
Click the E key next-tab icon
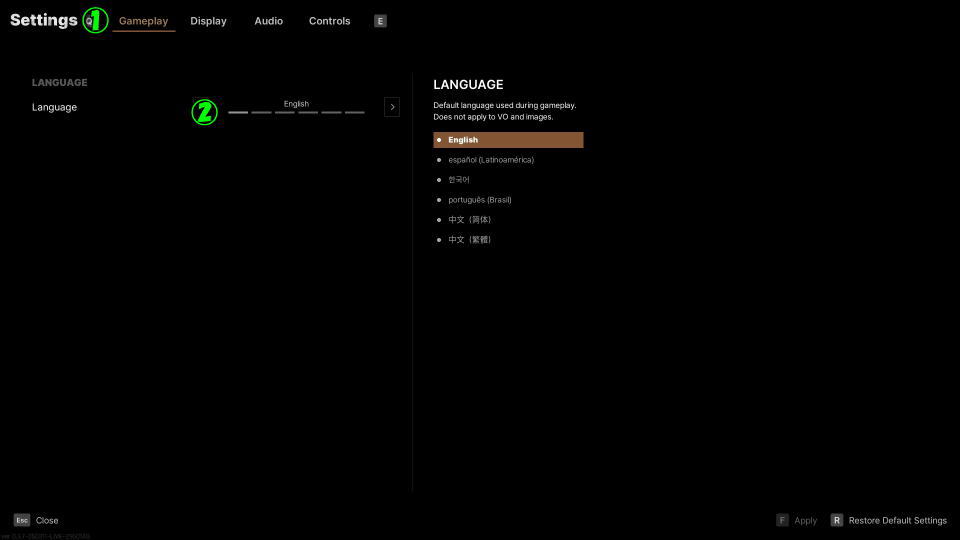380,21
